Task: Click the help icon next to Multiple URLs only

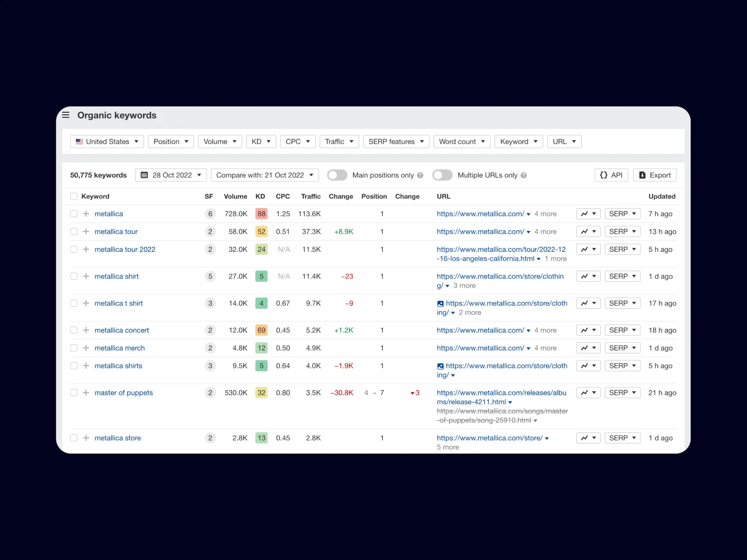Action: (x=524, y=175)
